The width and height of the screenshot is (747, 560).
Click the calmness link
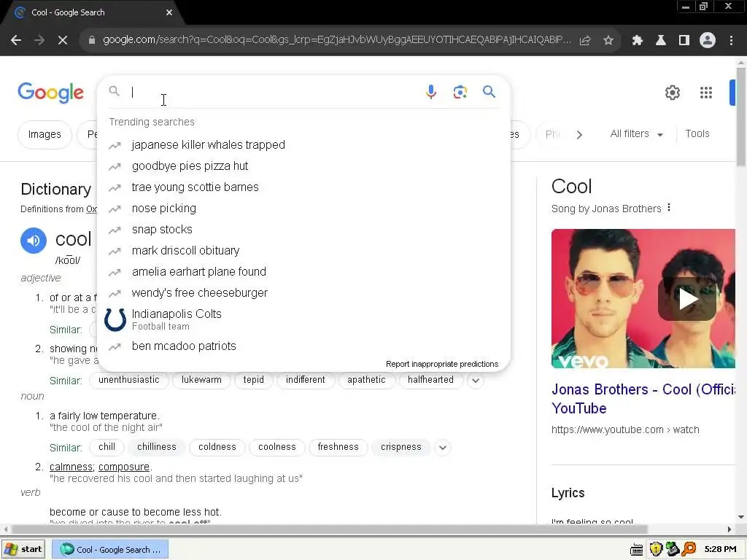click(71, 467)
